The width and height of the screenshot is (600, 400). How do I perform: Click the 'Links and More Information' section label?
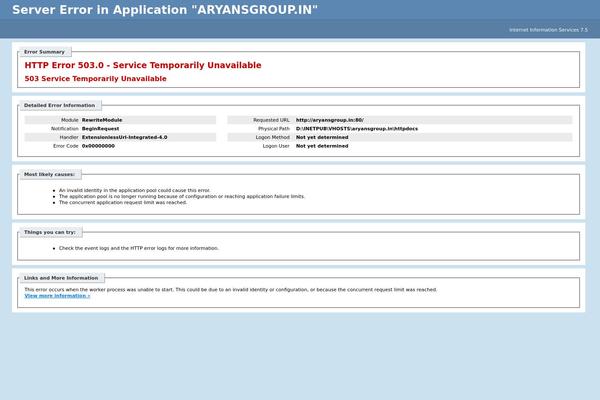[61, 278]
